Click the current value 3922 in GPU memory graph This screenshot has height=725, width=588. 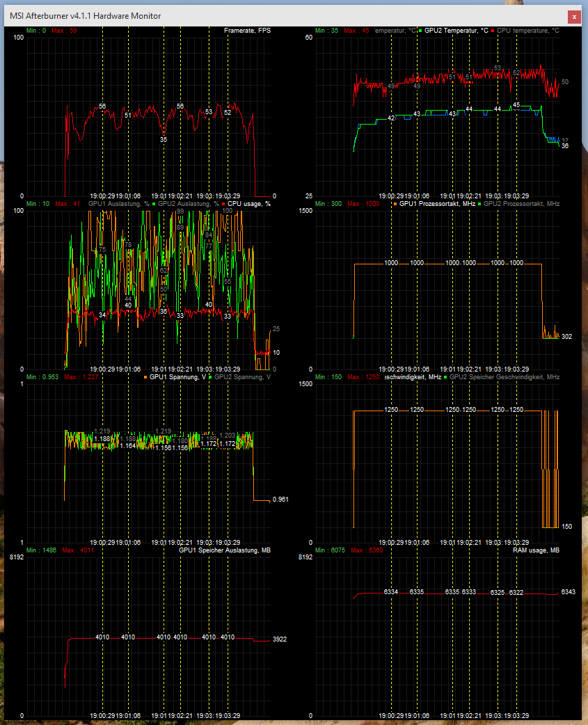[x=280, y=639]
